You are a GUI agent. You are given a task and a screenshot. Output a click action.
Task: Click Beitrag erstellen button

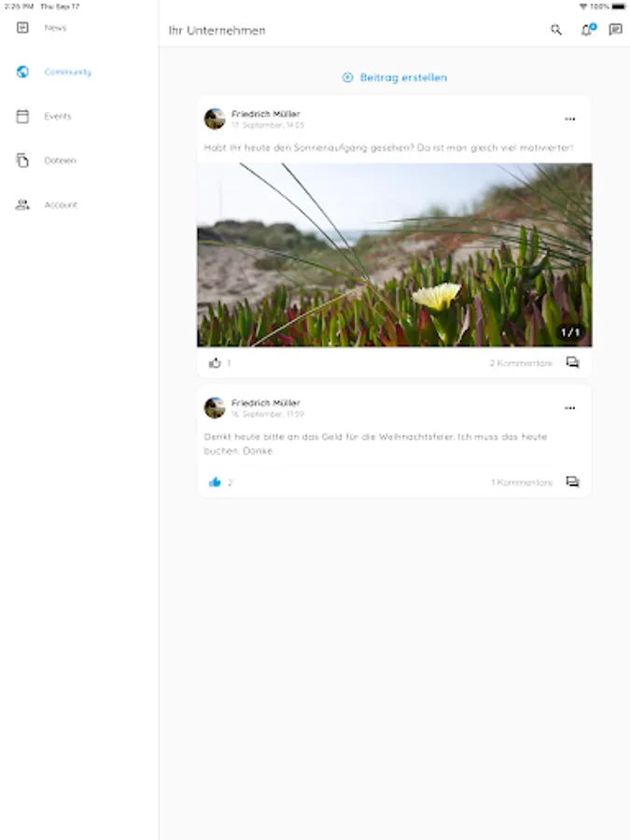(x=394, y=77)
